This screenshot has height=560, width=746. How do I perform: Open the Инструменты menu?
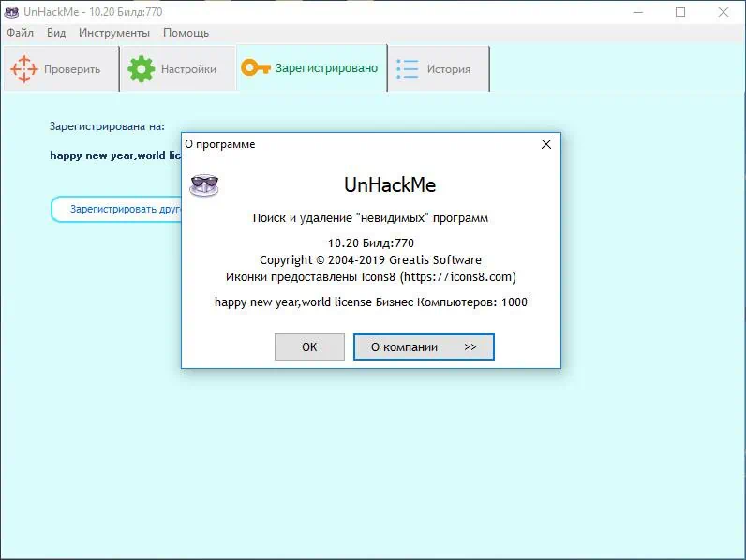[x=114, y=33]
